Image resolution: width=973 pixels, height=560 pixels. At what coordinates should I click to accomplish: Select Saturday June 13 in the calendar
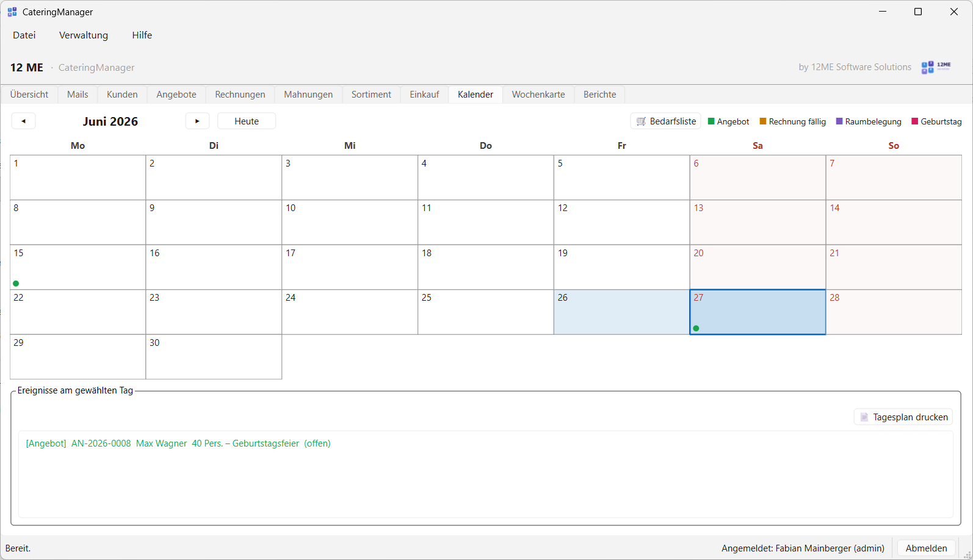pos(758,223)
